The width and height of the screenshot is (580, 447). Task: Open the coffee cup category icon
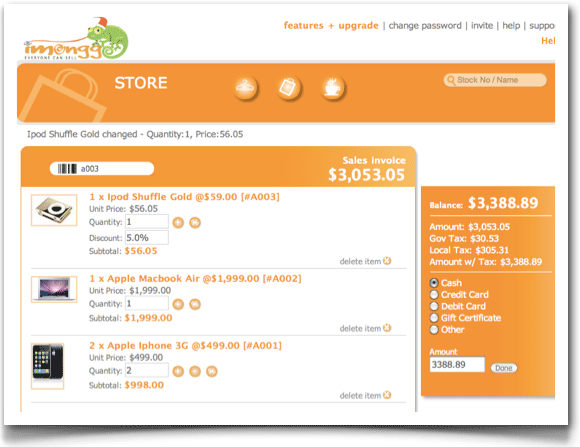[x=333, y=88]
